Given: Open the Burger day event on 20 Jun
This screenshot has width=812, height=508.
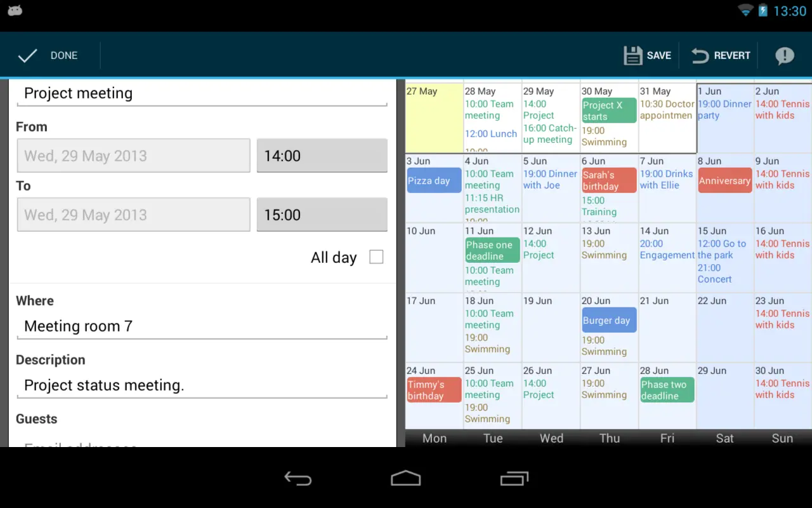Looking at the screenshot, I should point(609,320).
